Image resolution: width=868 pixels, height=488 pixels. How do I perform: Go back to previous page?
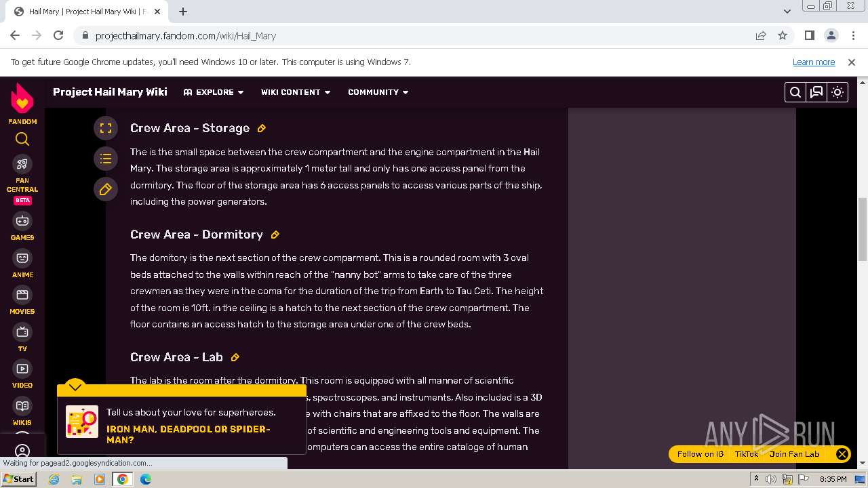(x=15, y=35)
